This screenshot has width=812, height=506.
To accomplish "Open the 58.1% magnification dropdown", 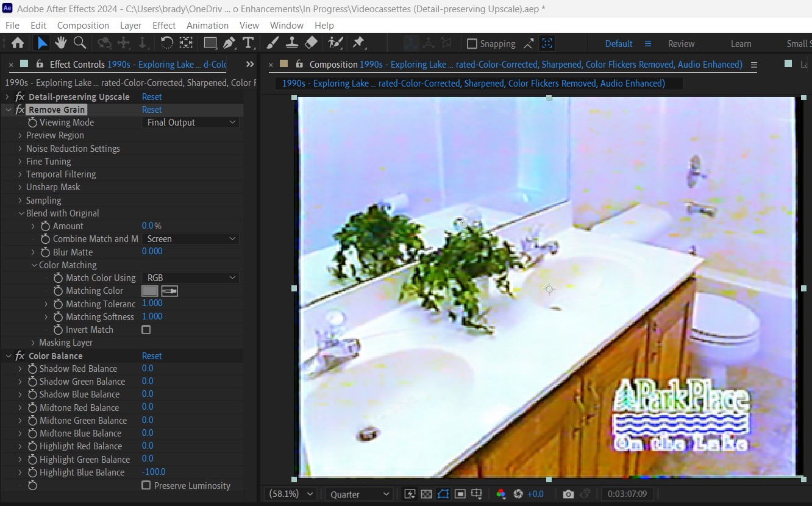I will [x=292, y=494].
